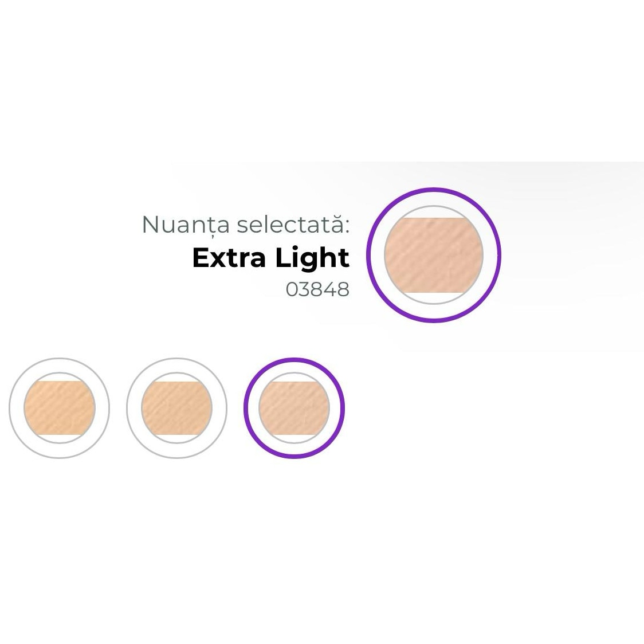Switch shade to the leftmost gray-ringed swatch
644x644 pixels.
[60, 409]
